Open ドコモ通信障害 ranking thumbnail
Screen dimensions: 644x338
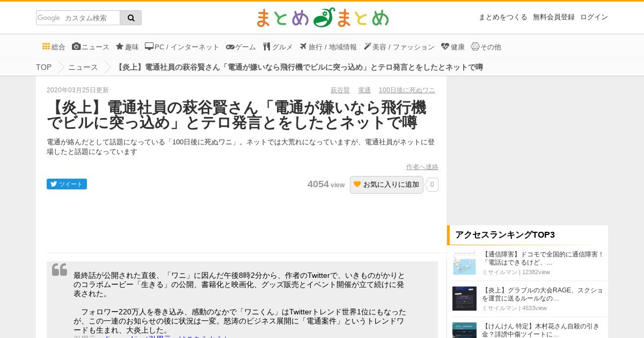click(464, 263)
